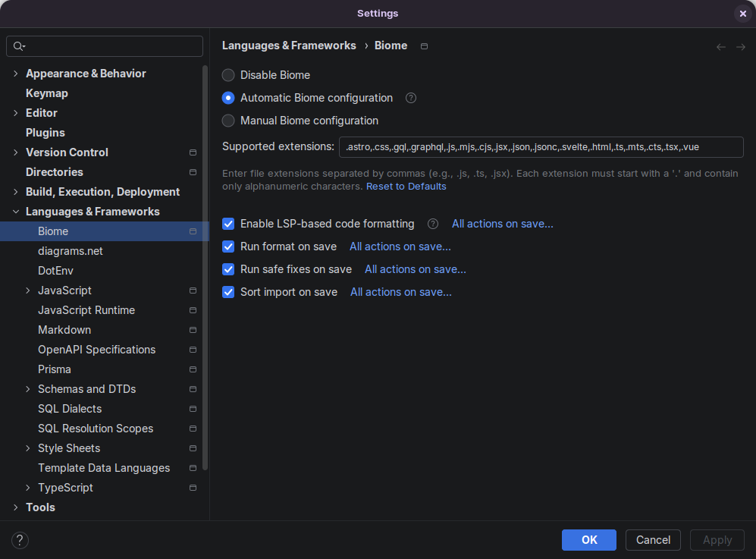Uncheck Run format on save
The height and width of the screenshot is (559, 756).
click(x=228, y=247)
